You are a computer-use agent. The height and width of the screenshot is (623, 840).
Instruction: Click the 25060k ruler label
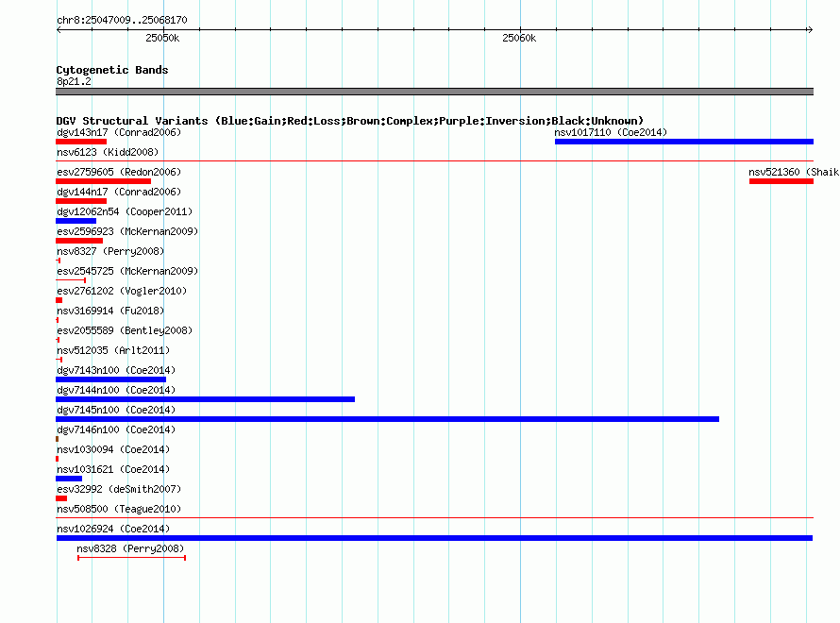coord(519,38)
